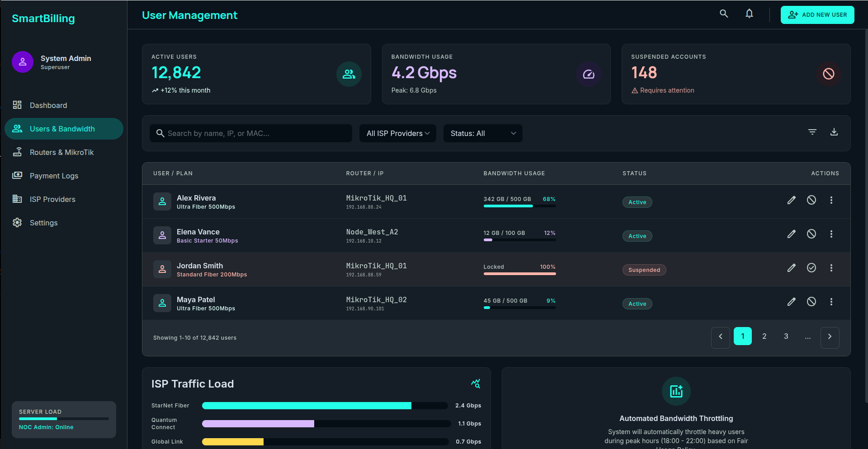The image size is (868, 449).
Task: Open the notifications bell
Action: pyautogui.click(x=749, y=14)
